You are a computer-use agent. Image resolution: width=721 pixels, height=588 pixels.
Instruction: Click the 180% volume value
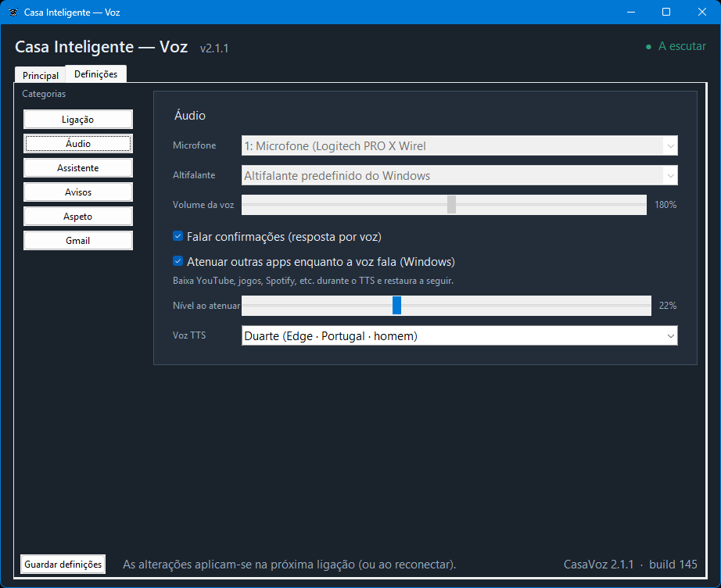(665, 205)
